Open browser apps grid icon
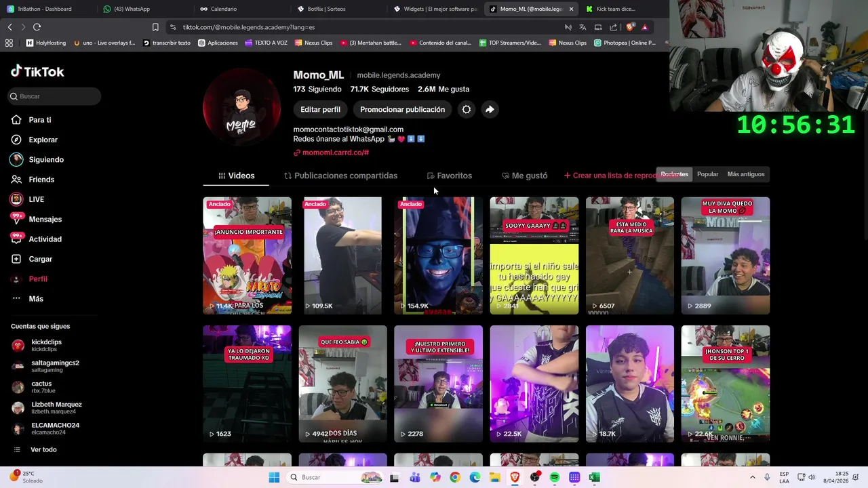The height and width of the screenshot is (488, 868). click(9, 43)
